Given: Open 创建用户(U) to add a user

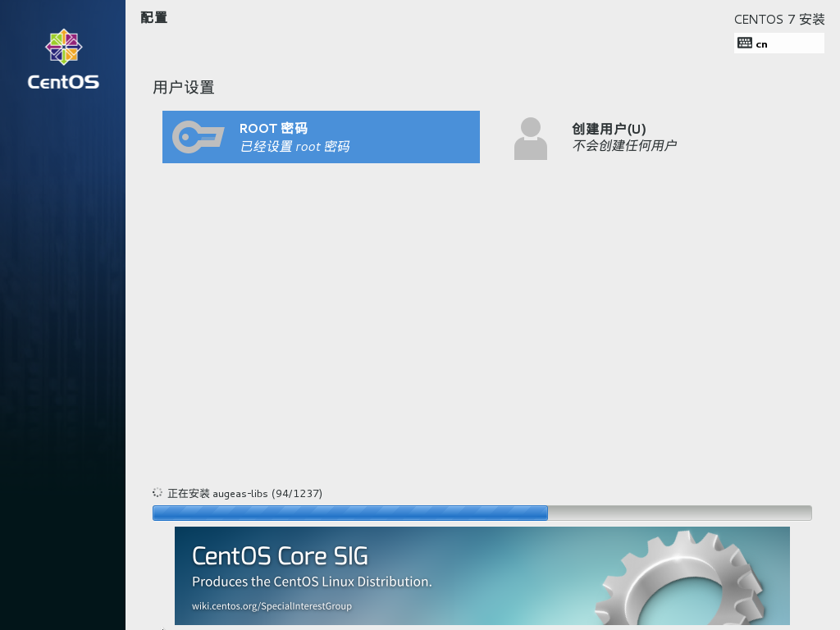Looking at the screenshot, I should click(609, 129).
